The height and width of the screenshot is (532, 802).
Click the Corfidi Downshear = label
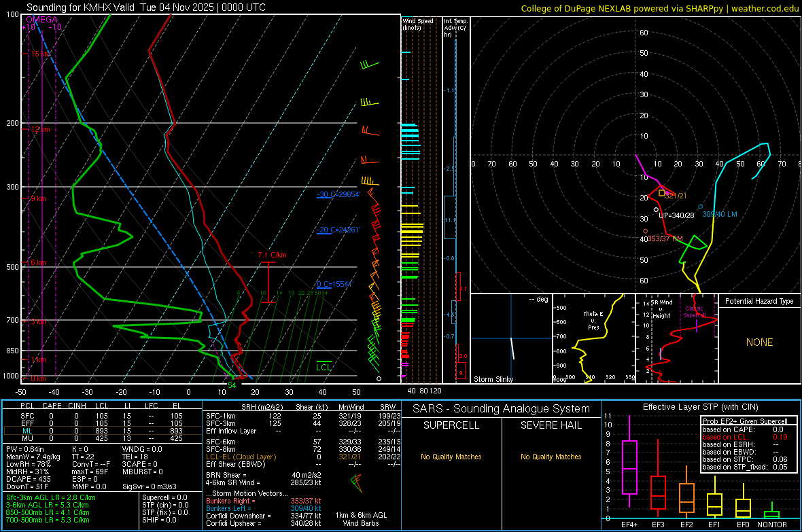point(239,516)
